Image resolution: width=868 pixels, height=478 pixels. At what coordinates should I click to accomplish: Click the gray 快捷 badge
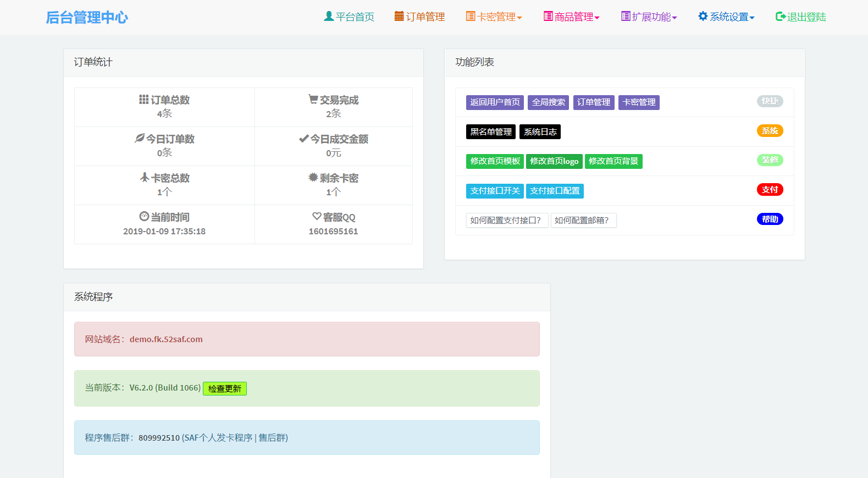point(770,101)
